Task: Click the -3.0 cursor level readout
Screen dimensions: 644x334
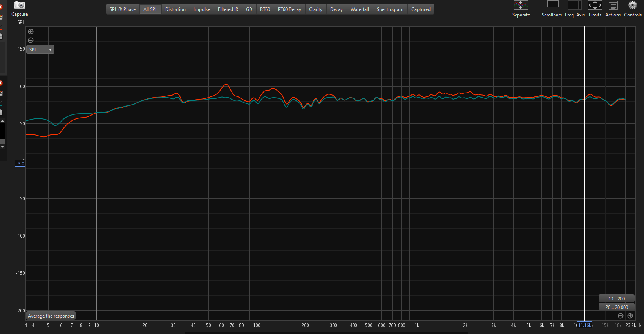Action: click(x=20, y=163)
